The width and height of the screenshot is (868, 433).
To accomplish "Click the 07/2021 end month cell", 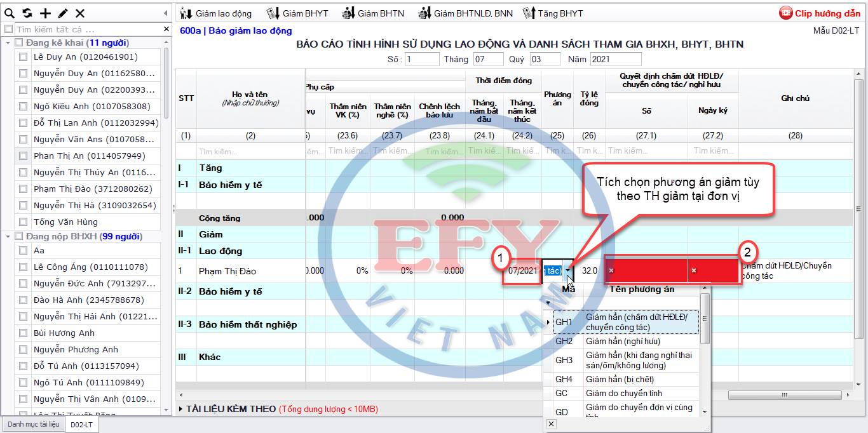I will [x=522, y=270].
